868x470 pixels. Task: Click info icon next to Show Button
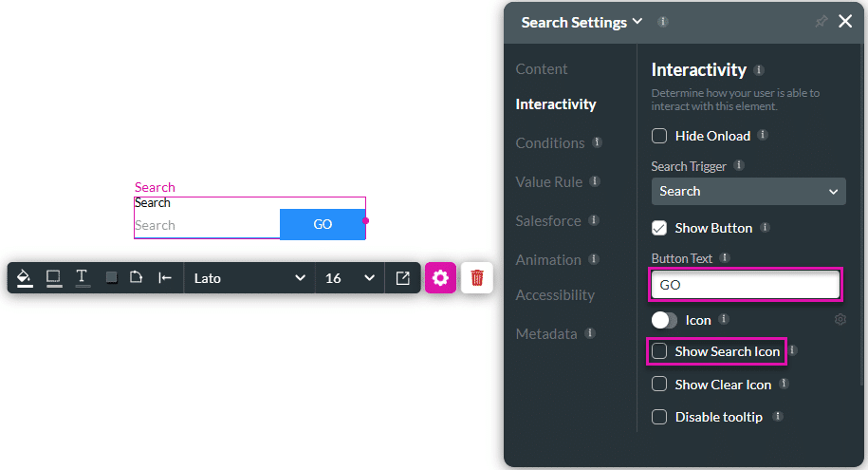pyautogui.click(x=765, y=227)
